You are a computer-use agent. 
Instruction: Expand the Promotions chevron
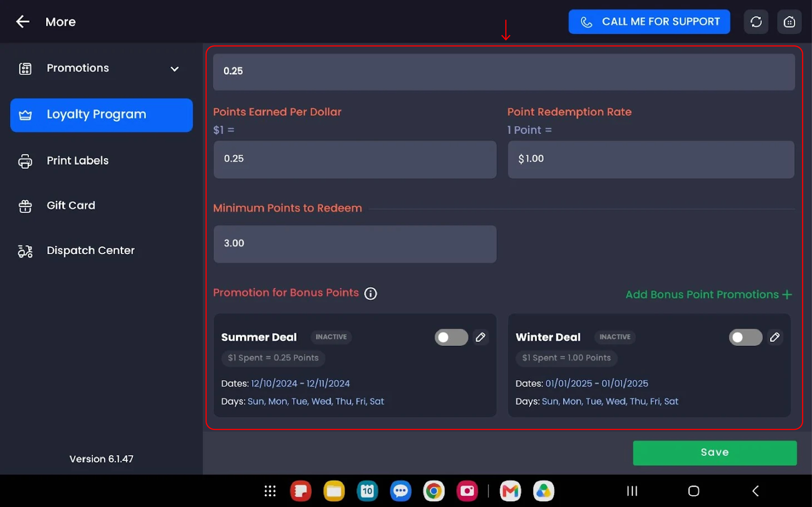[174, 69]
